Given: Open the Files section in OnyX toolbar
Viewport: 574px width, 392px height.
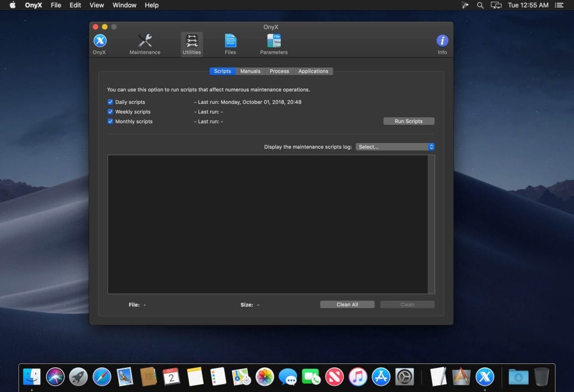Looking at the screenshot, I should 230,42.
